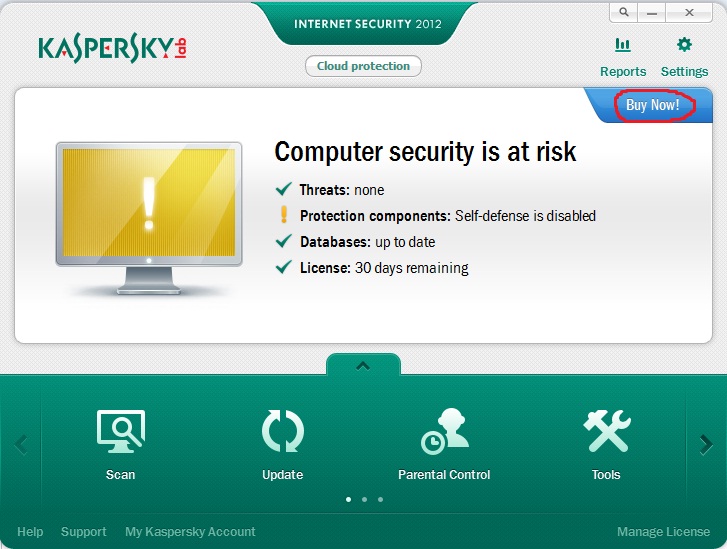
Task: Show next tools page with right arrow
Action: [x=706, y=445]
